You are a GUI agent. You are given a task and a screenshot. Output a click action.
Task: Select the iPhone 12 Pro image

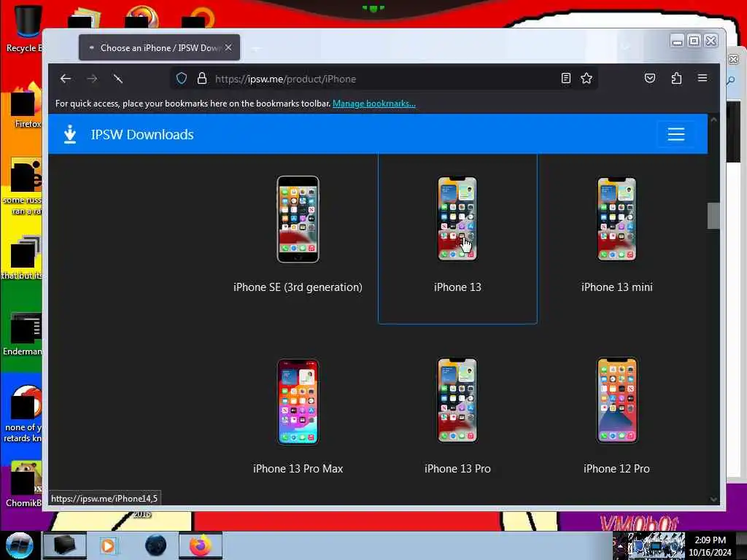click(617, 400)
